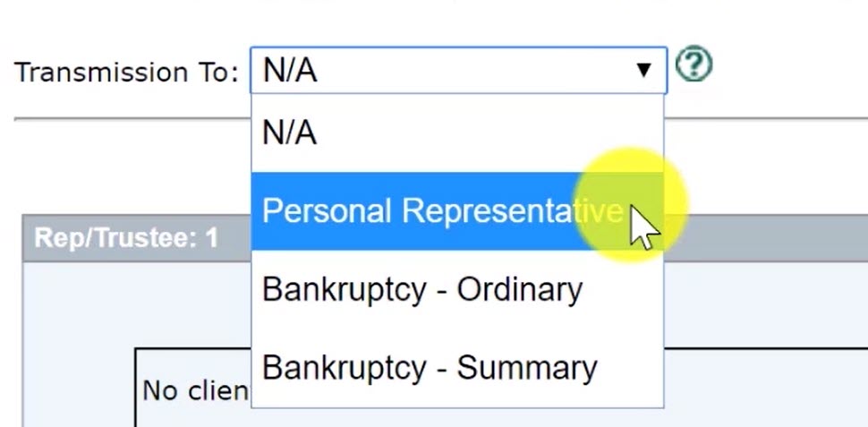Open the green question mark help icon
Image resolution: width=868 pixels, height=427 pixels.
pos(694,65)
